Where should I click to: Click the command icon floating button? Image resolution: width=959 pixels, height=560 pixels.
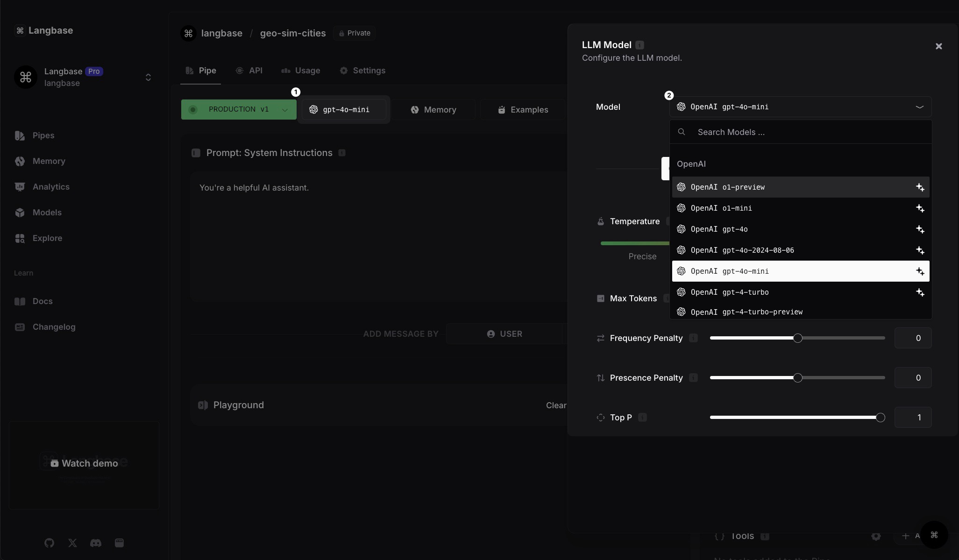point(934,535)
